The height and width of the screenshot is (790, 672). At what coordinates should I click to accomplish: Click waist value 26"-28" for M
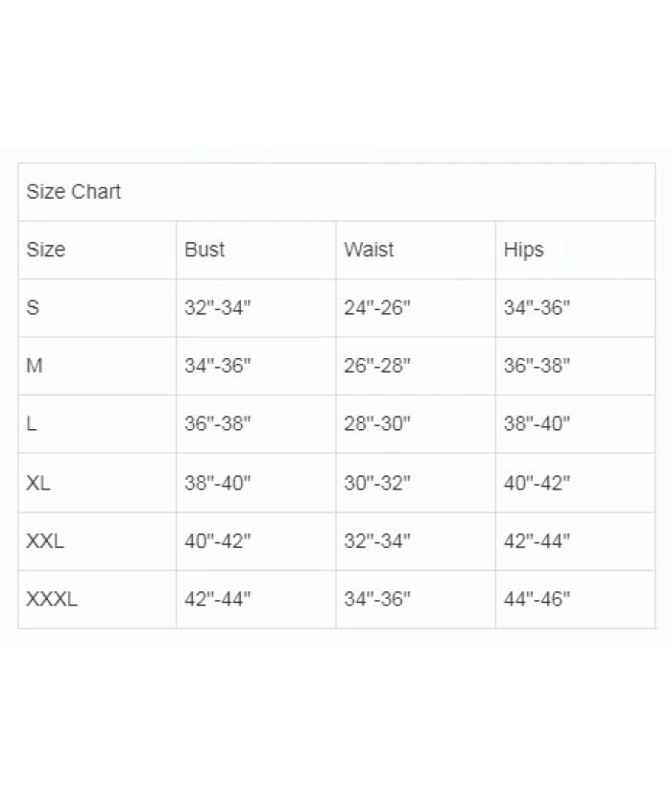(x=377, y=366)
